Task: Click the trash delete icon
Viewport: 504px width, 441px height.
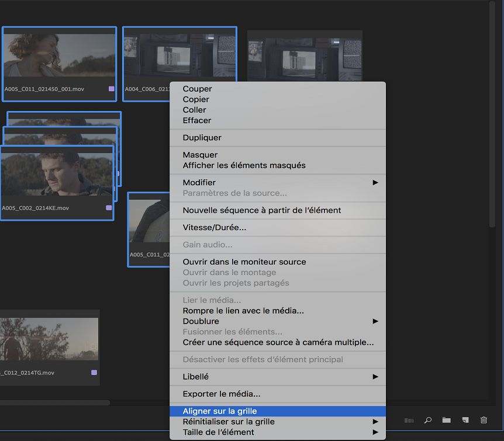Action: point(484,420)
